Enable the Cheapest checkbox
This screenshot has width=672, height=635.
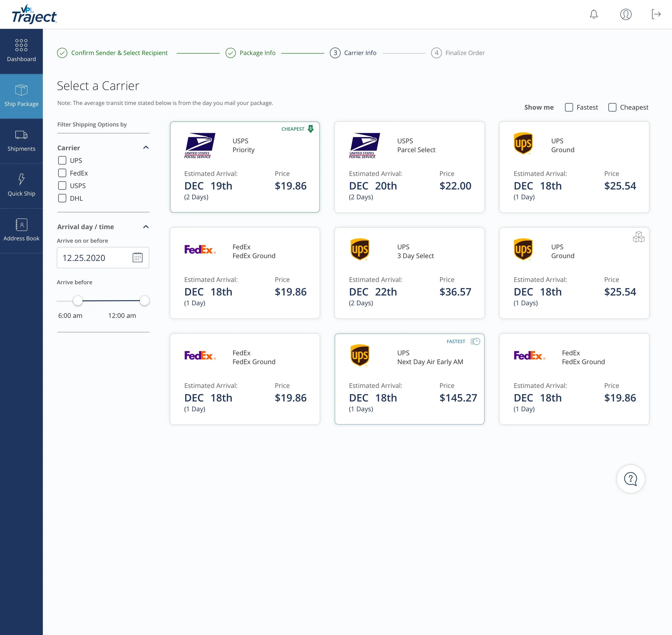pyautogui.click(x=612, y=107)
